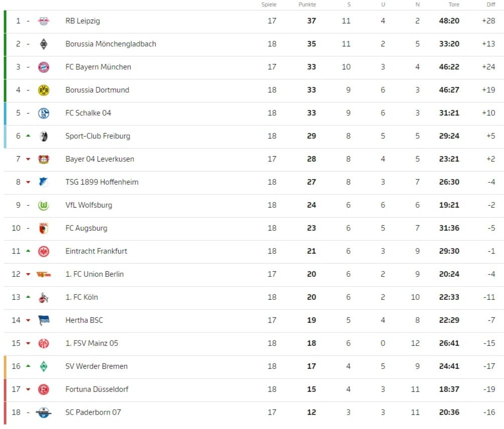Image resolution: width=504 pixels, height=429 pixels.
Task: Click Bayer 04 Leverkusen's red down arrow
Action: tap(28, 159)
